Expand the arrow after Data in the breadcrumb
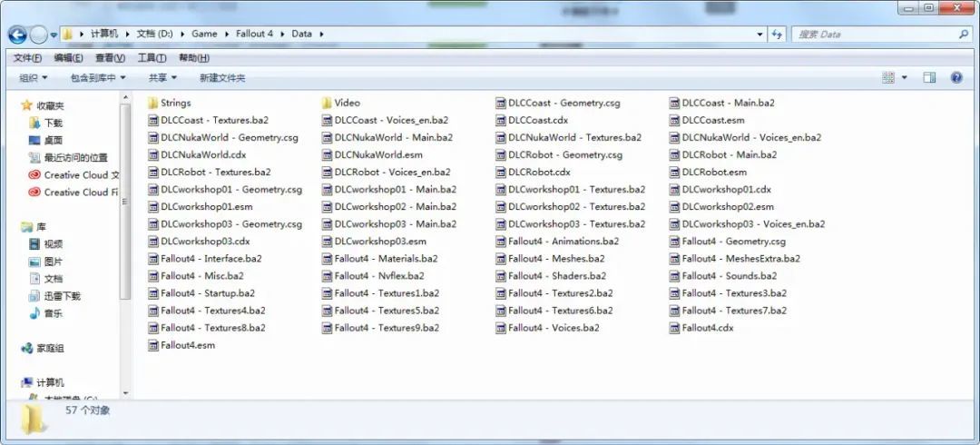The image size is (980, 445). [x=322, y=34]
